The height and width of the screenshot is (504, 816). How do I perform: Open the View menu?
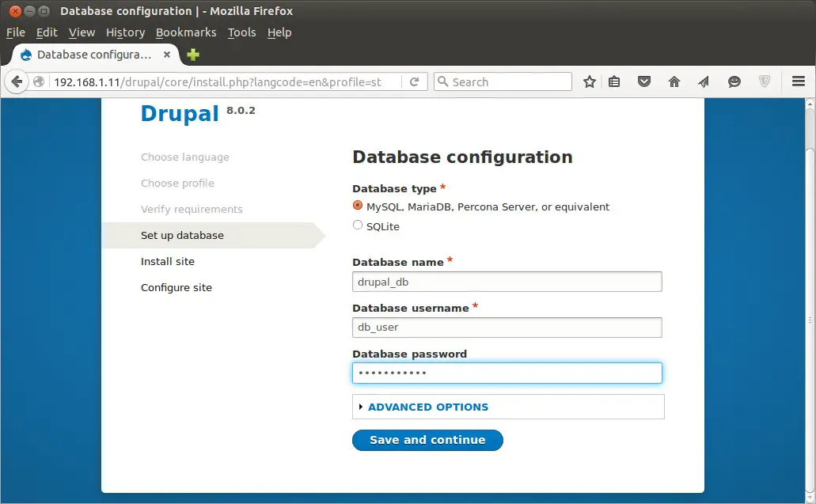(x=82, y=32)
